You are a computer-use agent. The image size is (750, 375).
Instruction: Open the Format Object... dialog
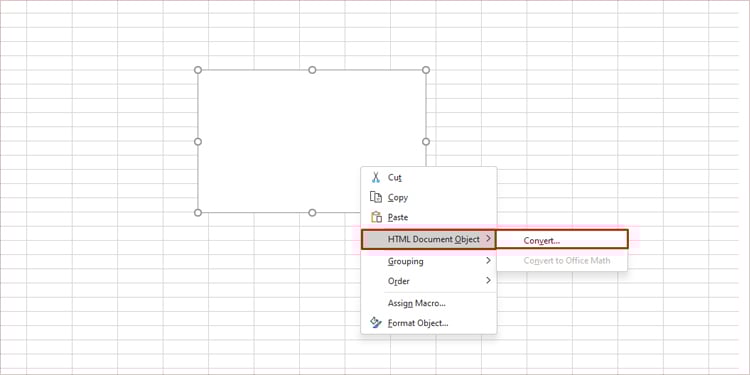[x=429, y=323]
